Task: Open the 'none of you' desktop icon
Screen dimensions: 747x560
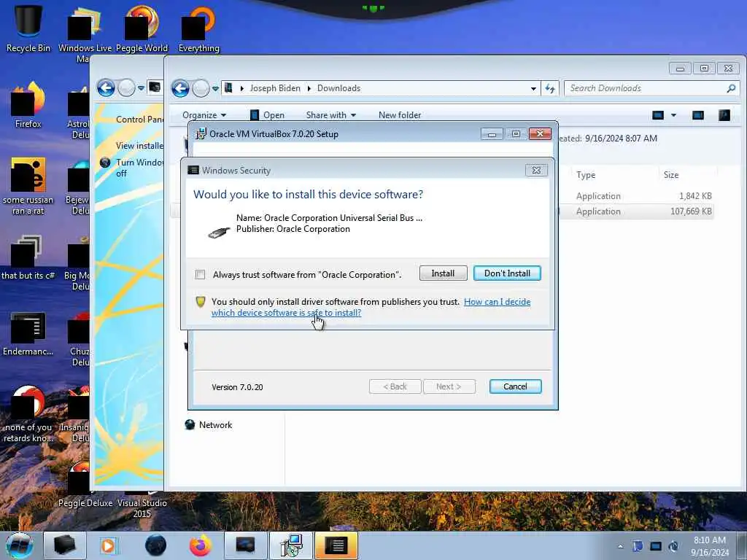Action: tap(28, 414)
